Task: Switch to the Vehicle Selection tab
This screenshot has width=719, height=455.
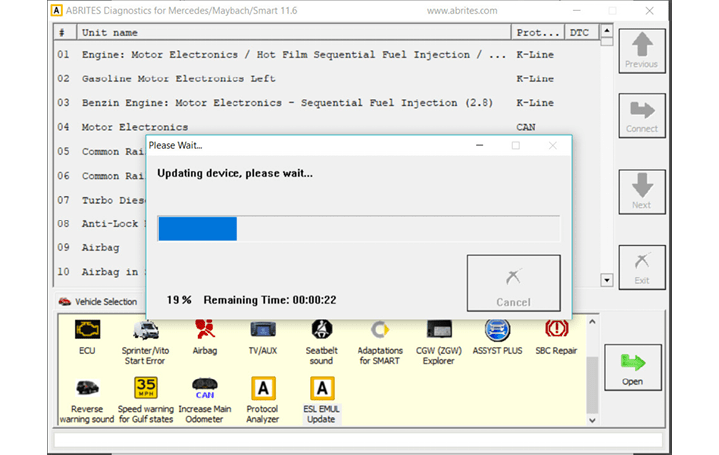Action: (98, 301)
